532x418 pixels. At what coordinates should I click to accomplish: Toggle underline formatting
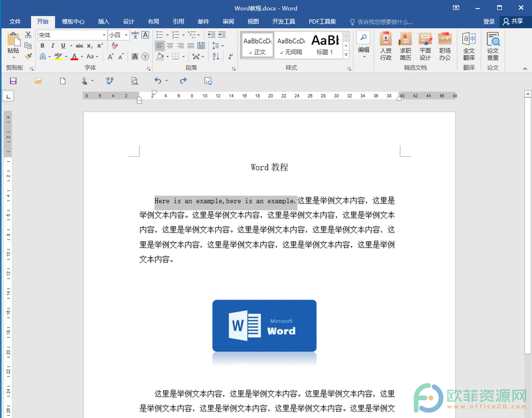(x=63, y=46)
